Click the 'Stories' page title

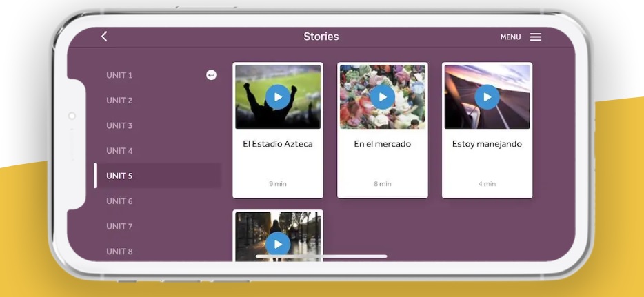coord(321,37)
